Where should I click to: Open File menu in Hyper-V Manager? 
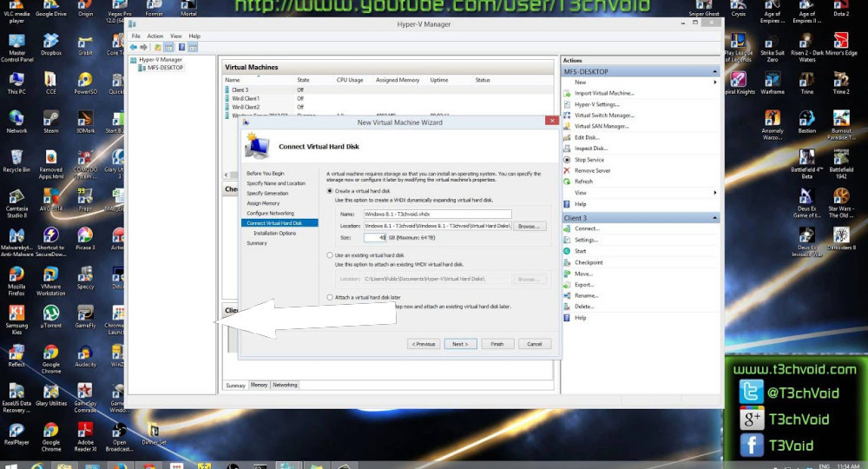click(x=135, y=36)
